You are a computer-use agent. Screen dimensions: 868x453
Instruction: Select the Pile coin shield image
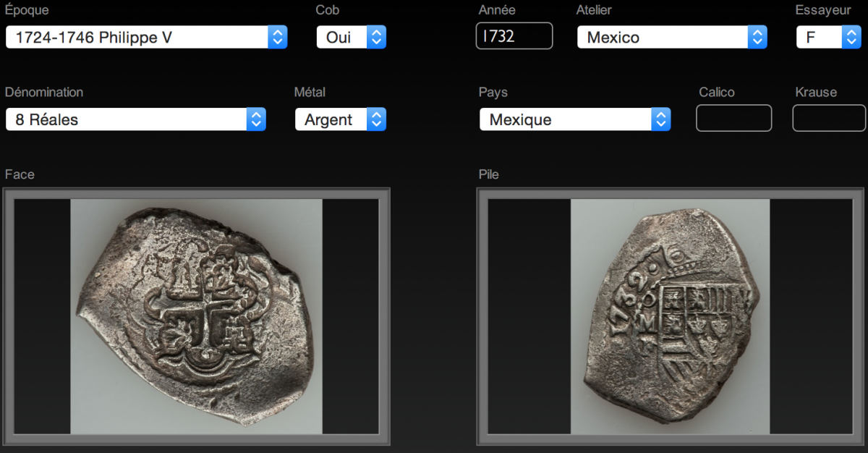coord(671,316)
